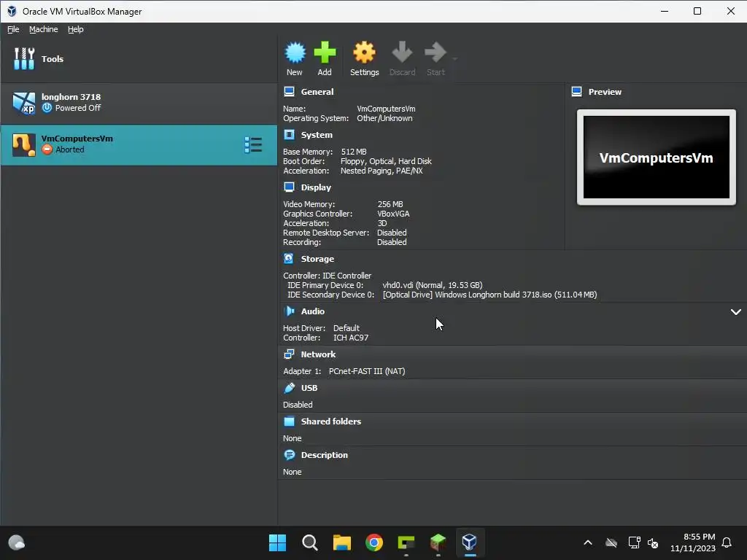Open the green-and-black app in the taskbar
Viewport: 747px width, 560px height.
[406, 542]
